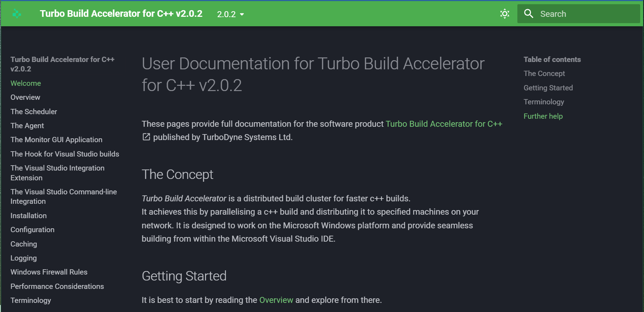Open The Scheduler documentation page
This screenshot has width=644, height=312.
pos(34,111)
